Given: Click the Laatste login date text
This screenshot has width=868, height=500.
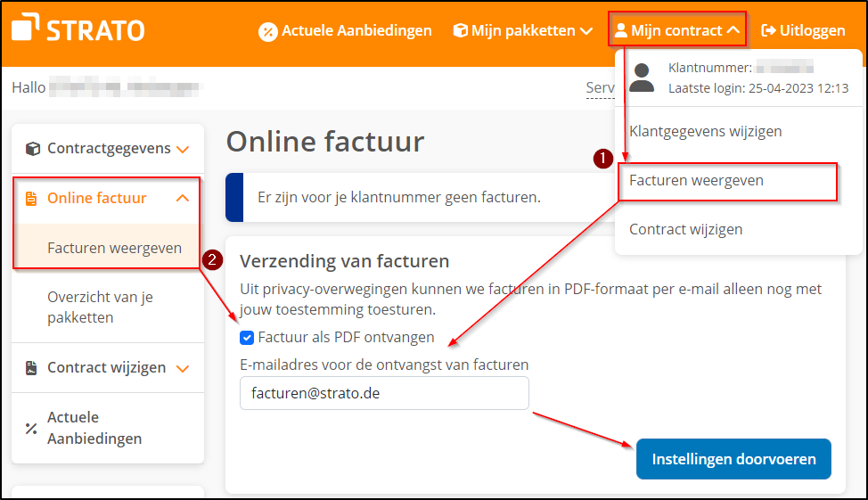Looking at the screenshot, I should 758,88.
